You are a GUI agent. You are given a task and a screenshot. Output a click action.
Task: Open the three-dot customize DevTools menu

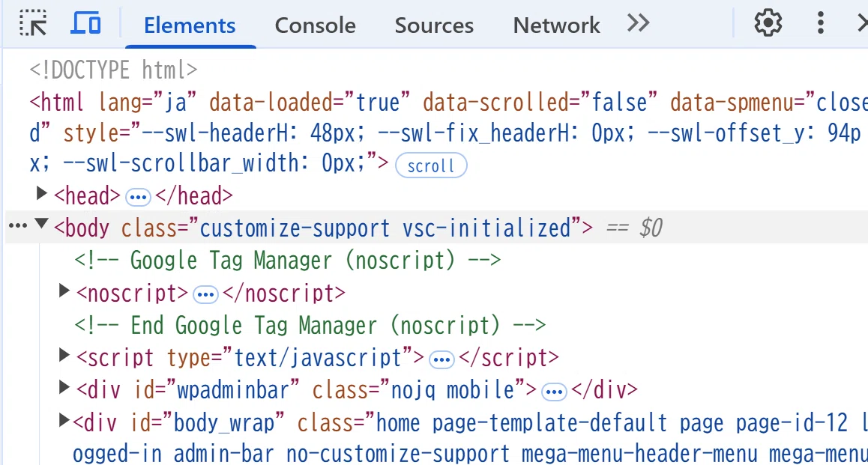(820, 23)
